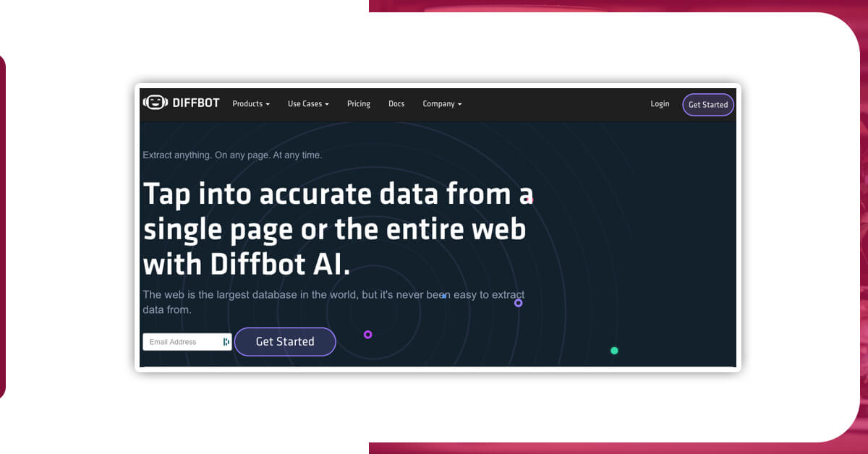The height and width of the screenshot is (454, 868).
Task: Open the Use Cases dropdown
Action: pos(308,104)
